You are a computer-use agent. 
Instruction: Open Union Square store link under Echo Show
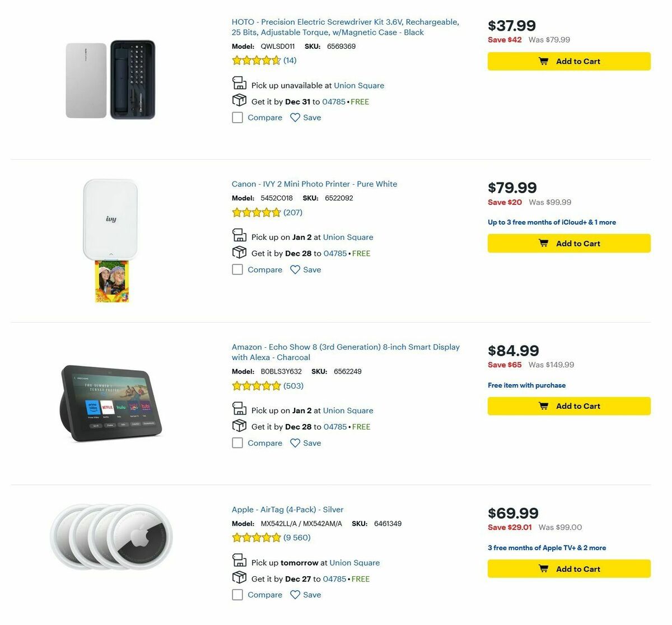click(348, 410)
